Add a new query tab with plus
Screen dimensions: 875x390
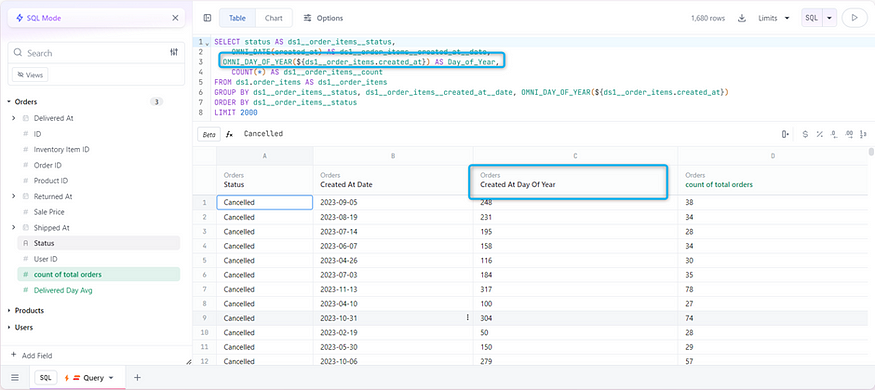click(x=137, y=378)
